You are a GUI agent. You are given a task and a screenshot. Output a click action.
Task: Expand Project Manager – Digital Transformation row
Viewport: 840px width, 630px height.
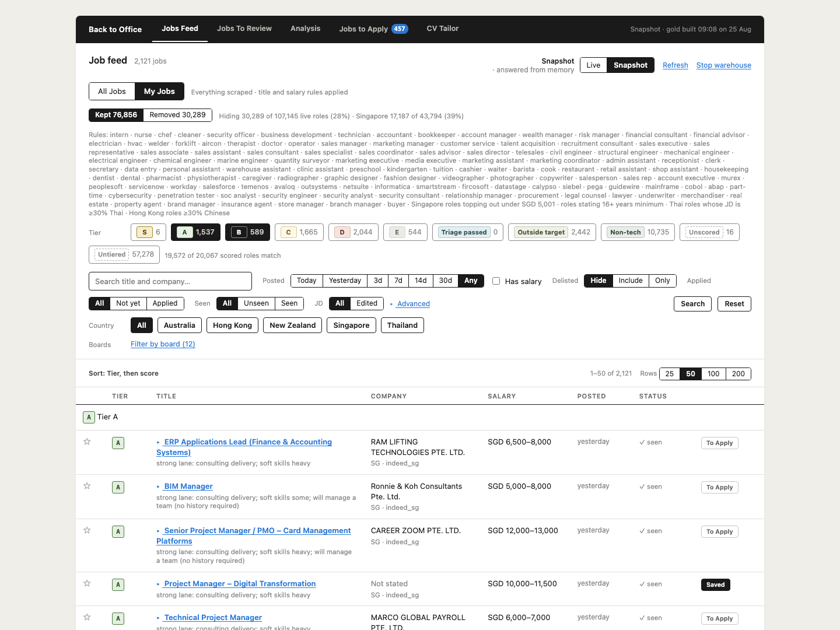point(236,584)
